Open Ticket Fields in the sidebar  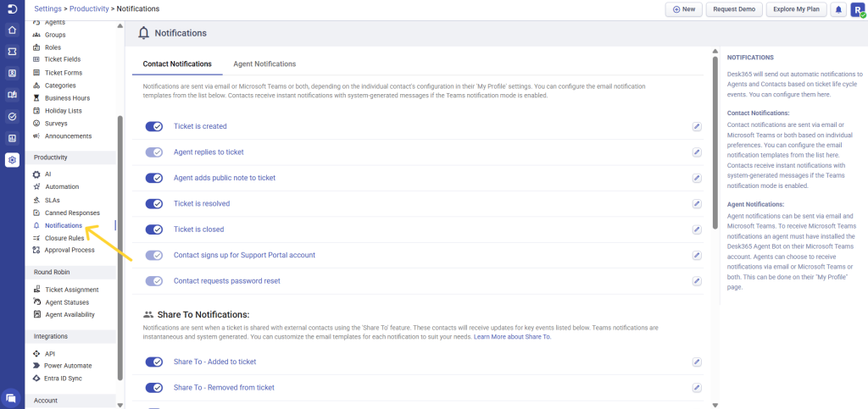(x=63, y=59)
